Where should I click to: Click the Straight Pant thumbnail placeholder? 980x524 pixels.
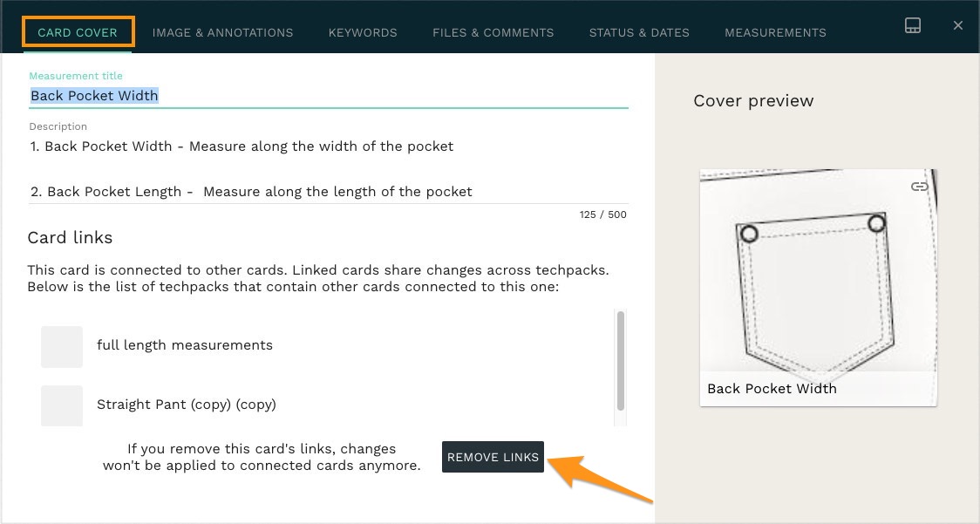click(x=62, y=405)
